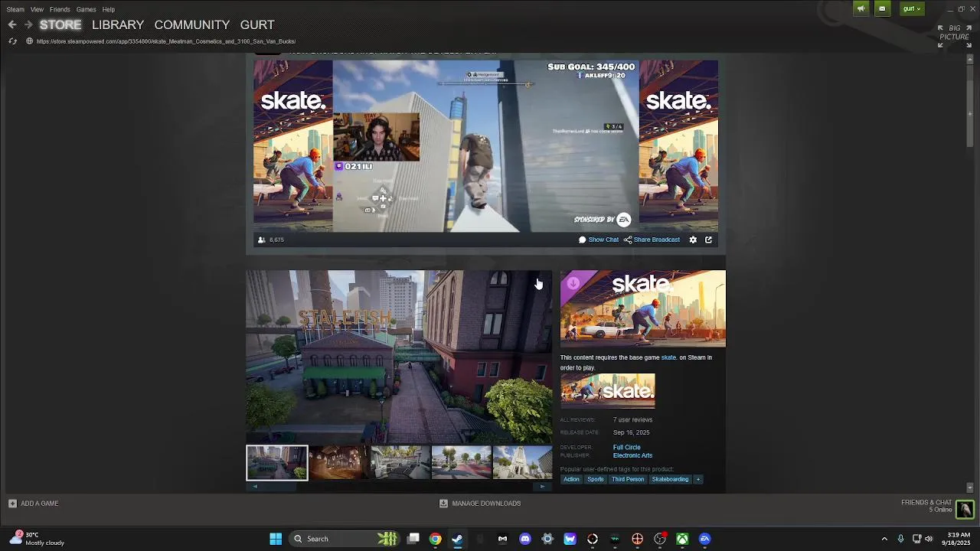980x551 pixels.
Task: Select the Third Person tag
Action: click(x=628, y=480)
